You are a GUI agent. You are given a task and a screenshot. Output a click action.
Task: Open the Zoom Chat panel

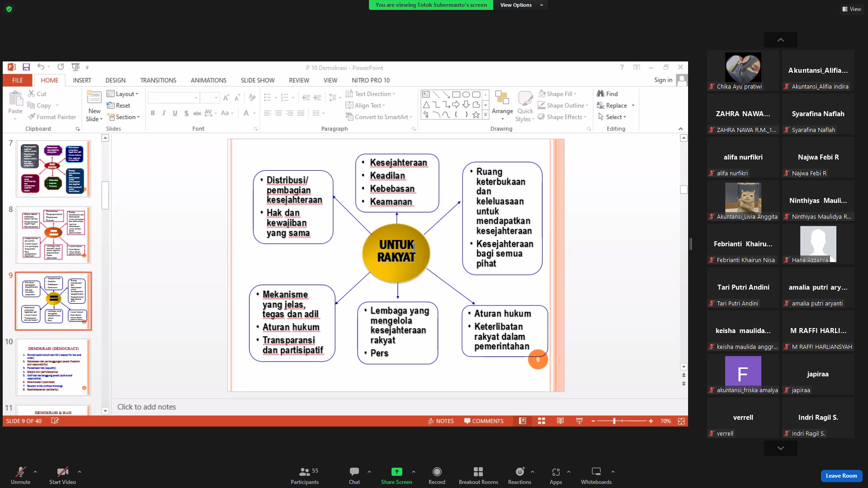(354, 476)
